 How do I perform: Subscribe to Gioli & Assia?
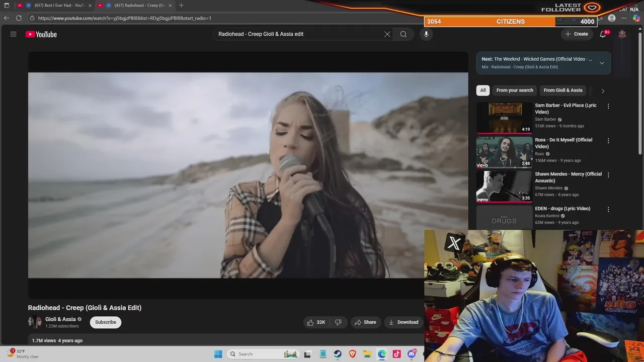point(106,322)
